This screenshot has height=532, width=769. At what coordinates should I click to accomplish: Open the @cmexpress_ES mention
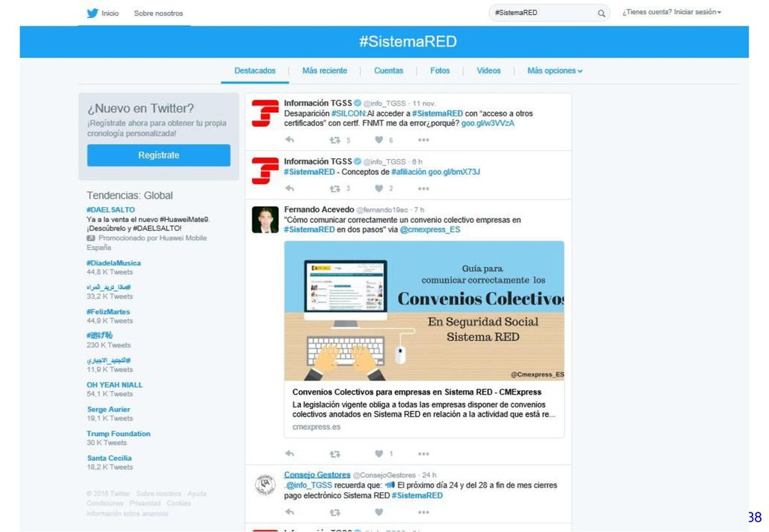click(x=430, y=230)
